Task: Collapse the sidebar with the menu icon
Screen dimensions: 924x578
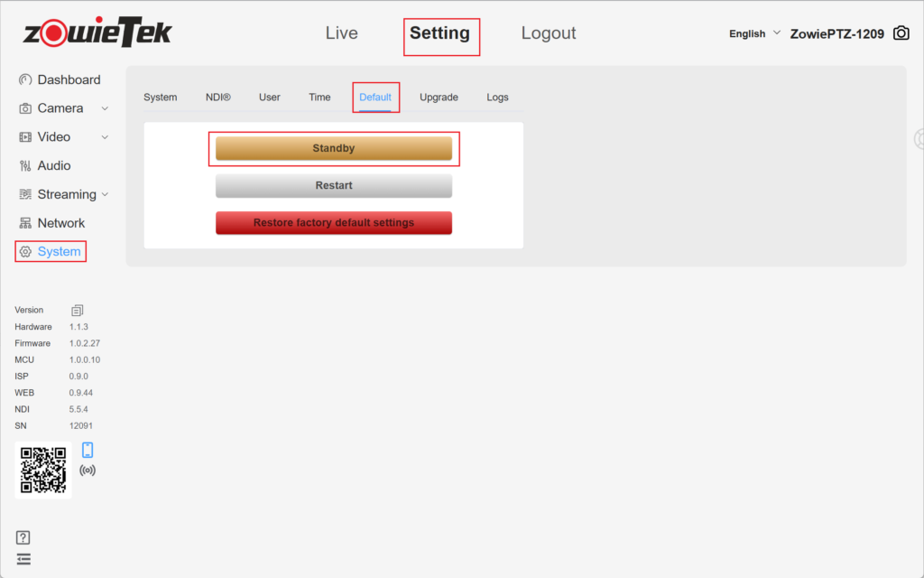Action: click(x=23, y=559)
